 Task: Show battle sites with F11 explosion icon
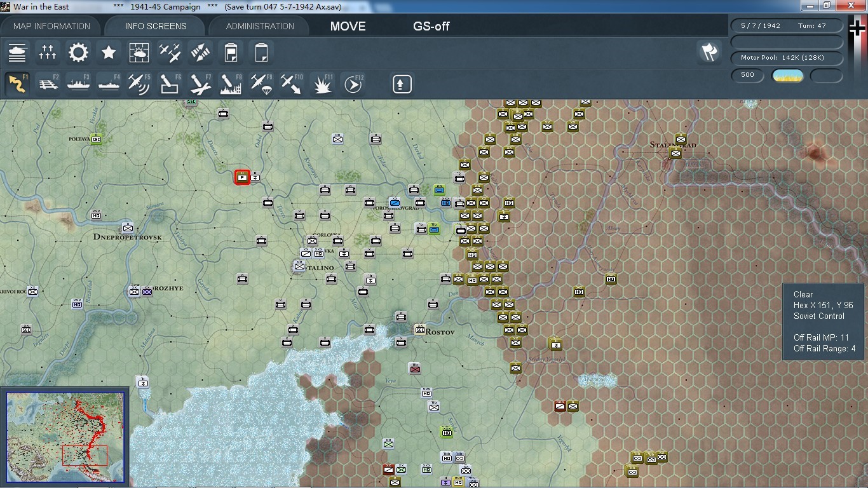pos(322,84)
